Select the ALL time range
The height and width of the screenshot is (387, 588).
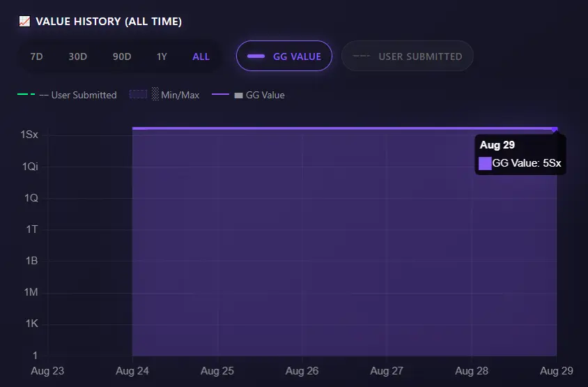pyautogui.click(x=201, y=56)
